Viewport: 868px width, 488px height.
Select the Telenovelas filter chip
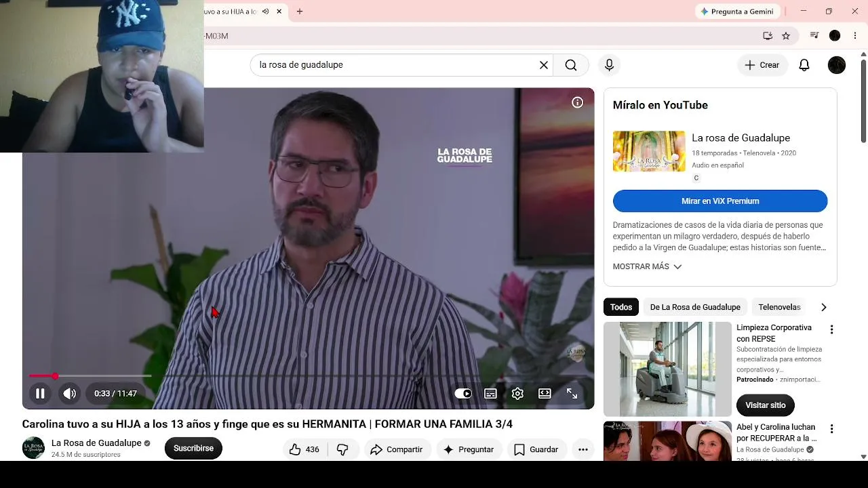coord(779,307)
